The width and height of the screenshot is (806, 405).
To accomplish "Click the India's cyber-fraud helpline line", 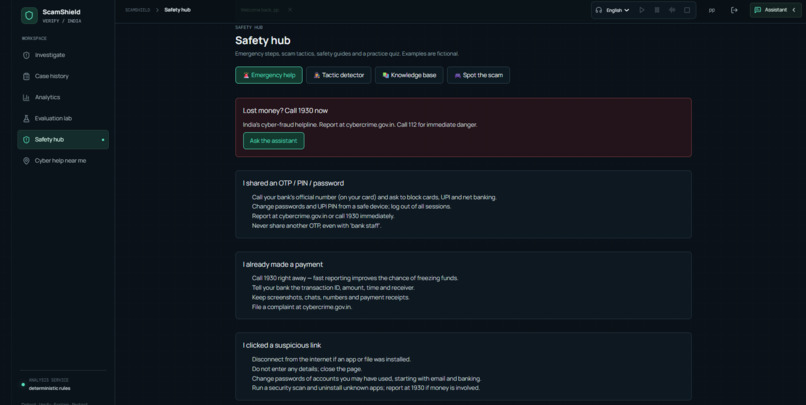I will click(x=360, y=124).
